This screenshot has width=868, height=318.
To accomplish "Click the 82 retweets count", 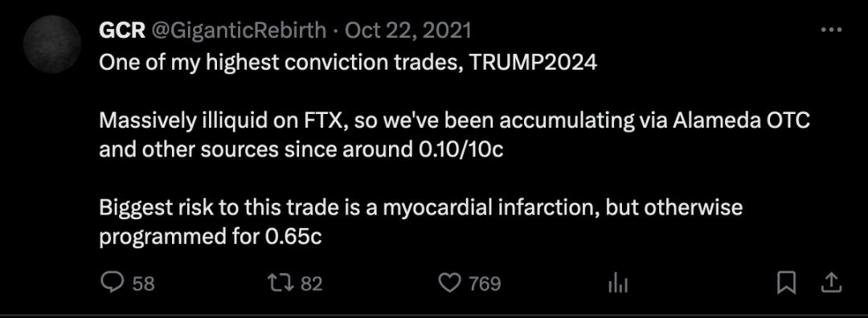I will 311,283.
